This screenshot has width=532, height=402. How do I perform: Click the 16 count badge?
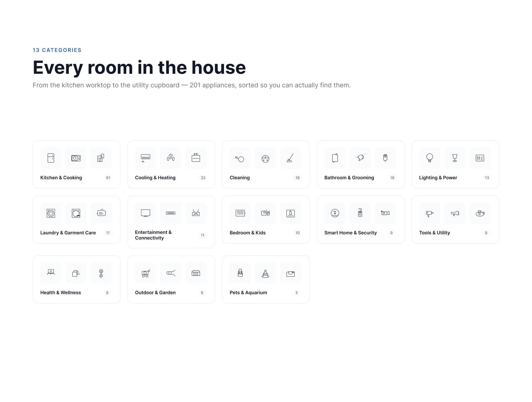pyautogui.click(x=392, y=178)
